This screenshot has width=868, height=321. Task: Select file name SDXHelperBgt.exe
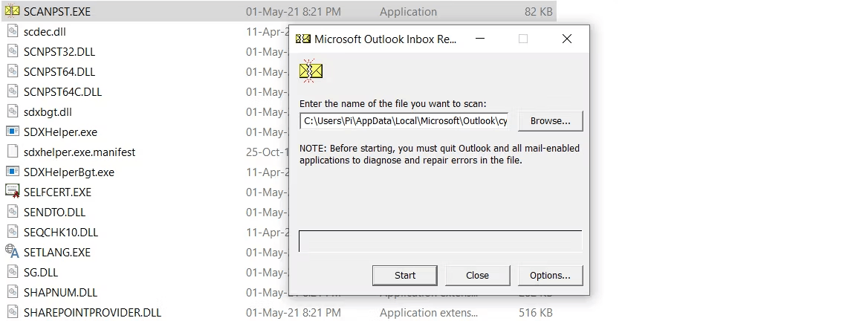click(68, 172)
